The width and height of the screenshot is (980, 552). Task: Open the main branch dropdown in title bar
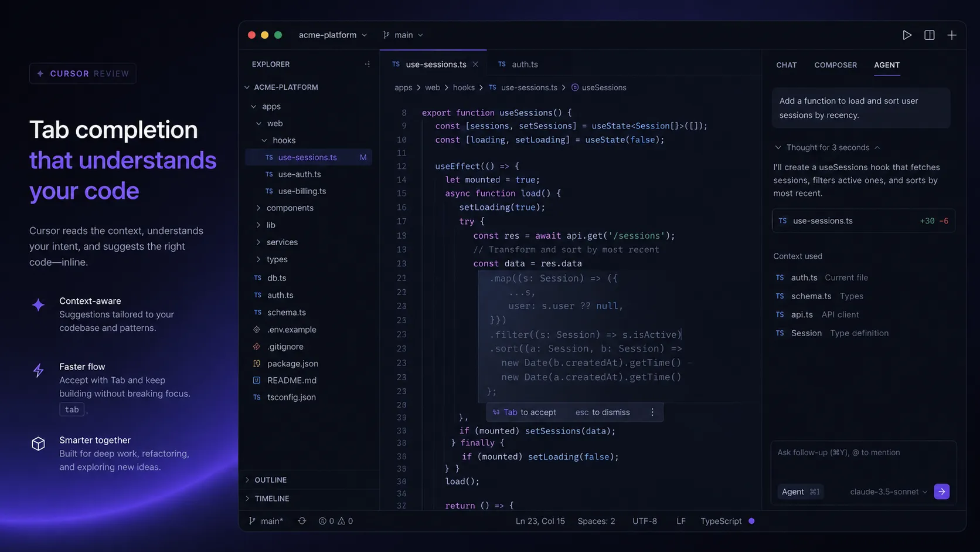(x=403, y=35)
